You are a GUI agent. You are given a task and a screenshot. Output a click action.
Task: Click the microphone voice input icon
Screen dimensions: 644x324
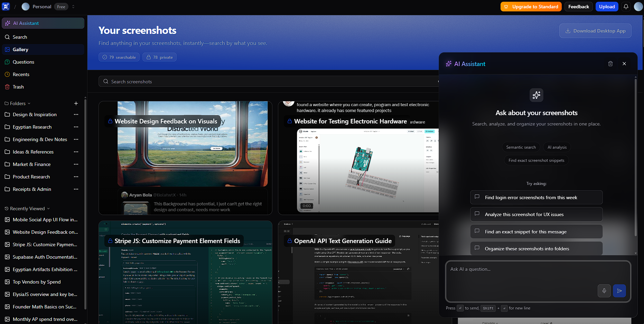tap(604, 291)
